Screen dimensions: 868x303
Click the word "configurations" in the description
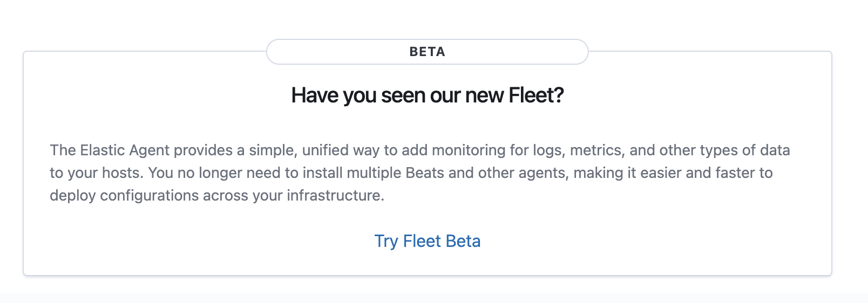150,195
